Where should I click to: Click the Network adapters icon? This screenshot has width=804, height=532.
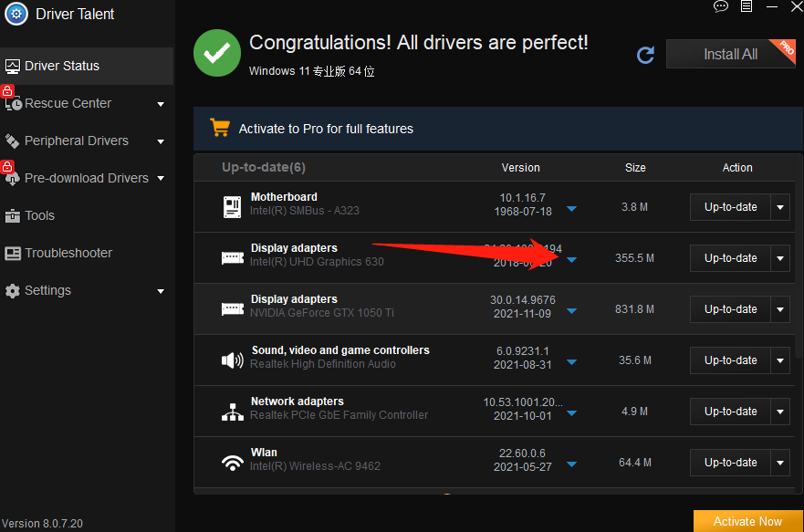click(233, 412)
